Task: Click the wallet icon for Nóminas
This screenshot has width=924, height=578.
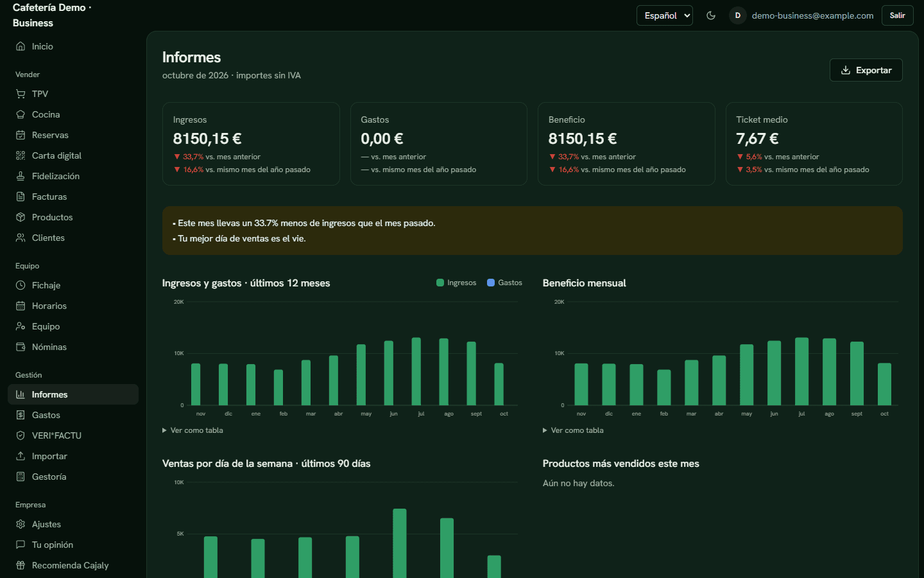Action: click(21, 347)
